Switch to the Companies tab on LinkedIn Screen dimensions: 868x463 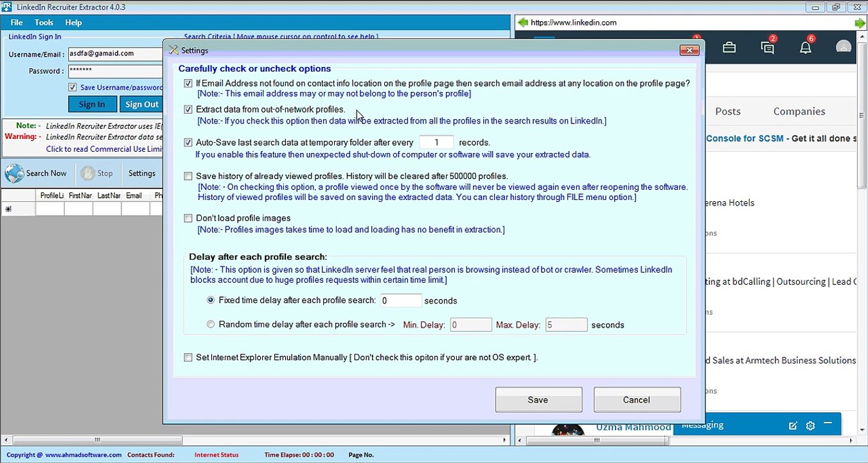click(x=799, y=111)
